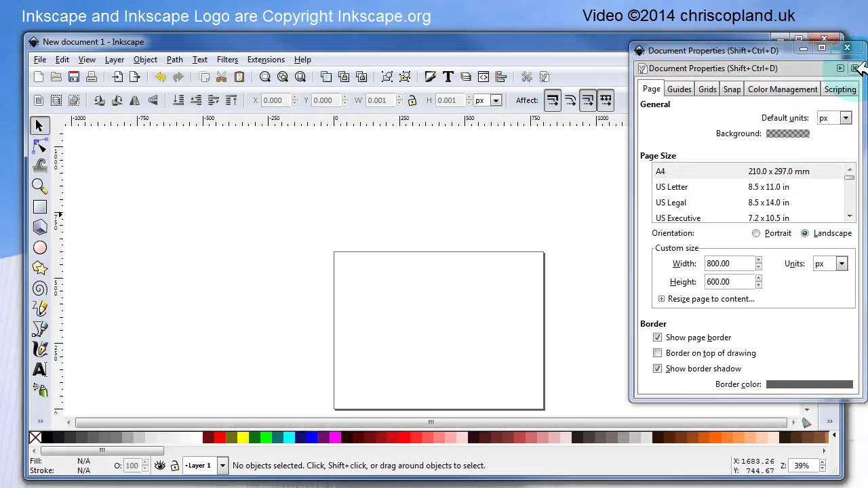Choose the Tweak tool

click(x=39, y=166)
